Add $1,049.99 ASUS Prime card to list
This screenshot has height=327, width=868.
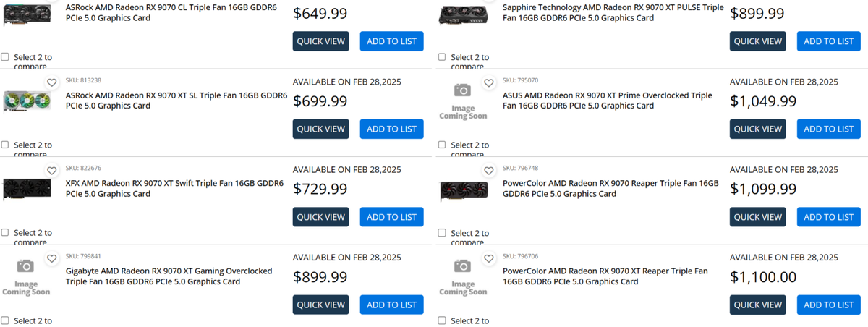click(x=828, y=129)
